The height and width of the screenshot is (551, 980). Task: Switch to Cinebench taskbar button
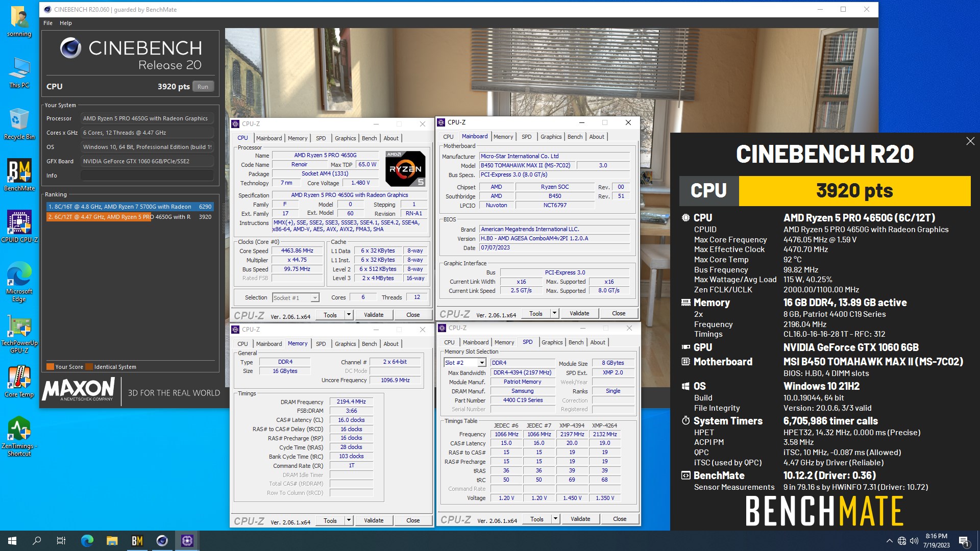[162, 541]
